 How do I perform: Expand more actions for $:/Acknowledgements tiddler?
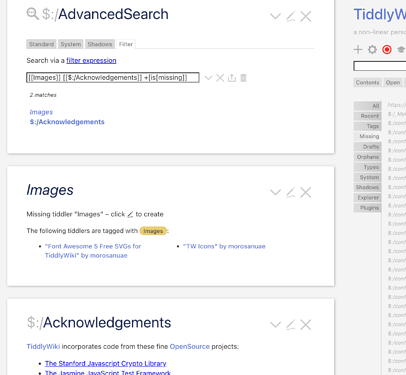click(x=275, y=325)
